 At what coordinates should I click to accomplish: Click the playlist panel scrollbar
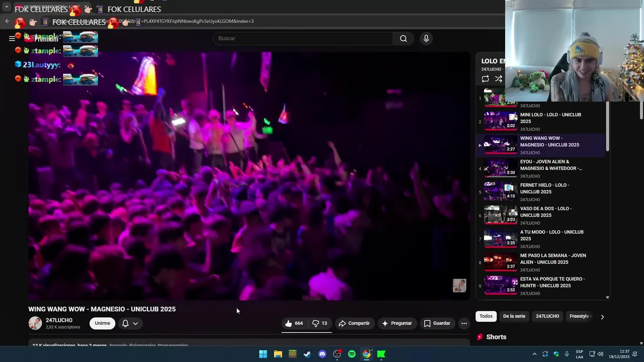pyautogui.click(x=607, y=126)
